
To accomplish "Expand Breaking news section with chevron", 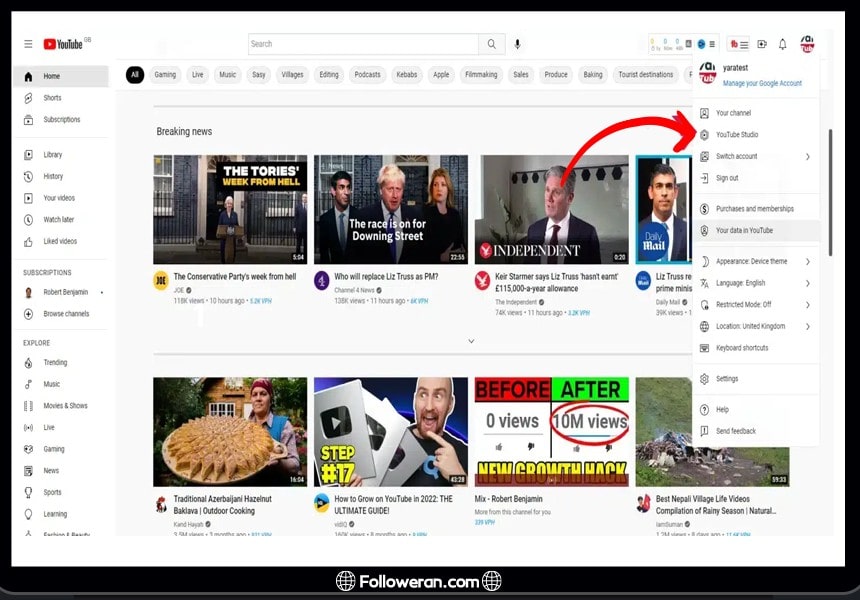I will (471, 341).
